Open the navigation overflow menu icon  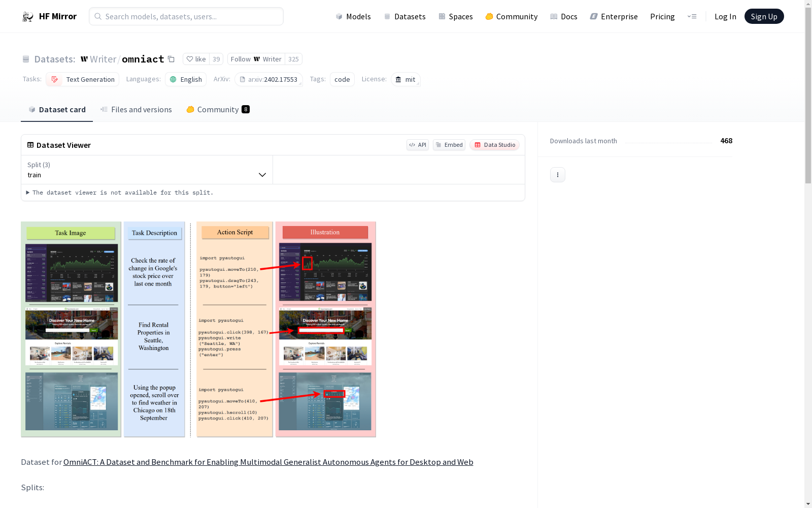692,16
